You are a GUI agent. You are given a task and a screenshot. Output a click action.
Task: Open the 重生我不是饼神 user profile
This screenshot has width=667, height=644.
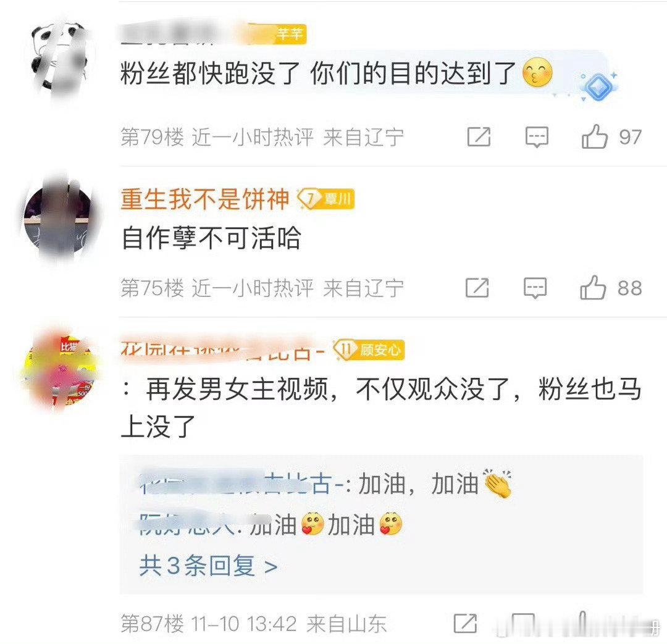coord(204,199)
